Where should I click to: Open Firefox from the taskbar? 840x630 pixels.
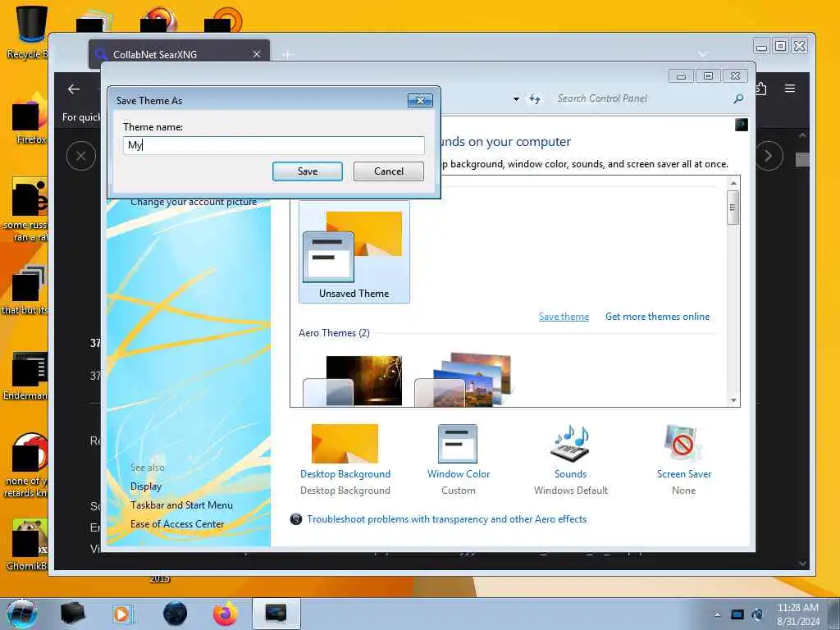pos(226,614)
